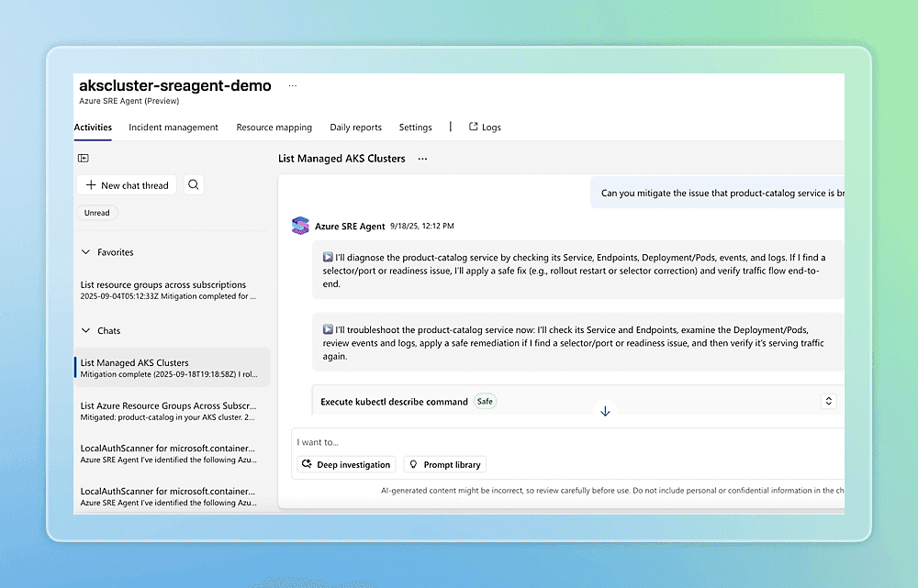Open the Prompt library lightbulb icon
Viewport: 918px width, 588px height.
(414, 464)
